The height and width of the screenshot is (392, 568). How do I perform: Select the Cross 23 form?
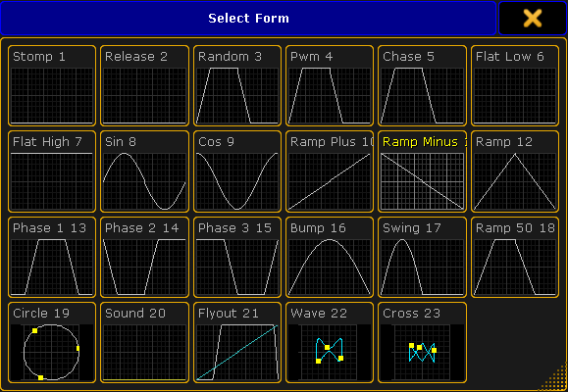pyautogui.click(x=422, y=342)
